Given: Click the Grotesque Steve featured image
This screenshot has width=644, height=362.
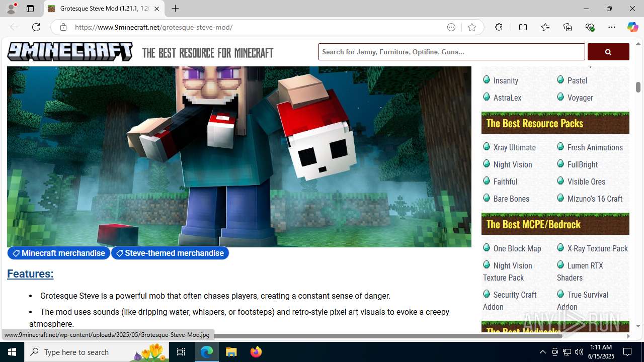Looking at the screenshot, I should [x=239, y=156].
